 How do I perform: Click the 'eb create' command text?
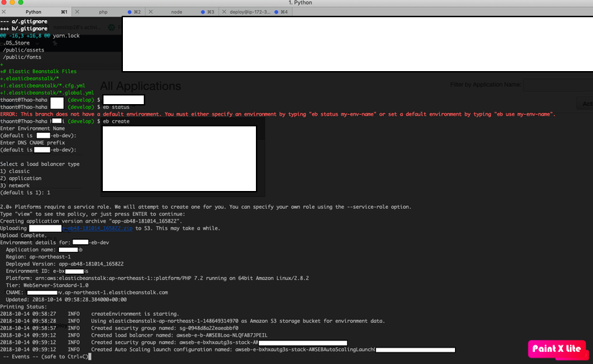tap(116, 121)
